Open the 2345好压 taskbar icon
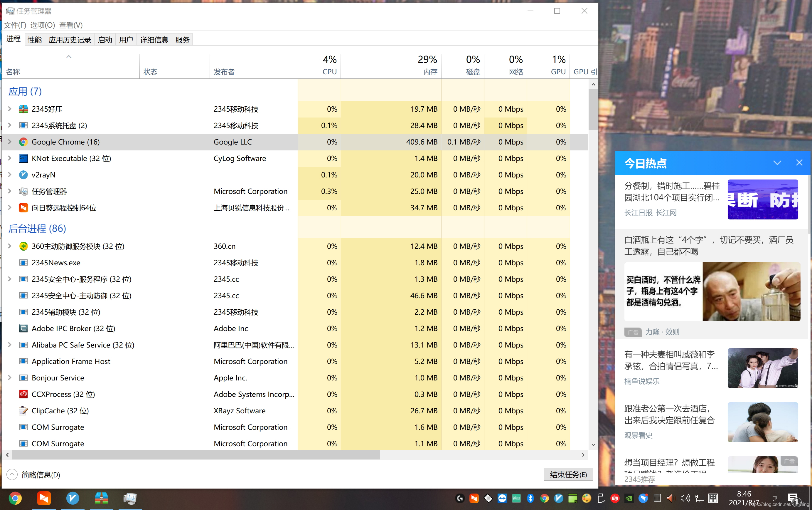The image size is (812, 510). [x=102, y=498]
